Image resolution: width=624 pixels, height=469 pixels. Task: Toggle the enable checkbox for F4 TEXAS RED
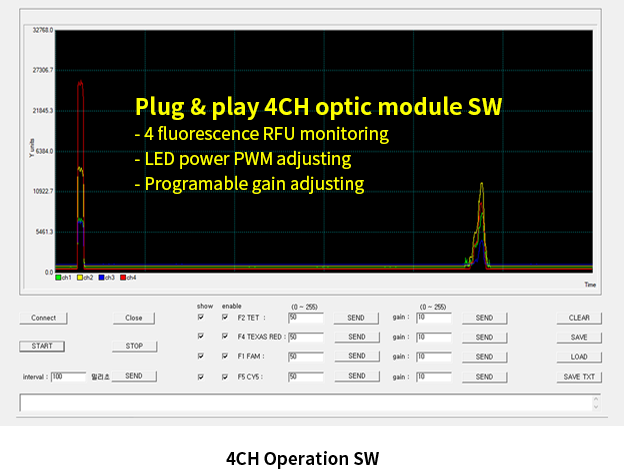[225, 337]
